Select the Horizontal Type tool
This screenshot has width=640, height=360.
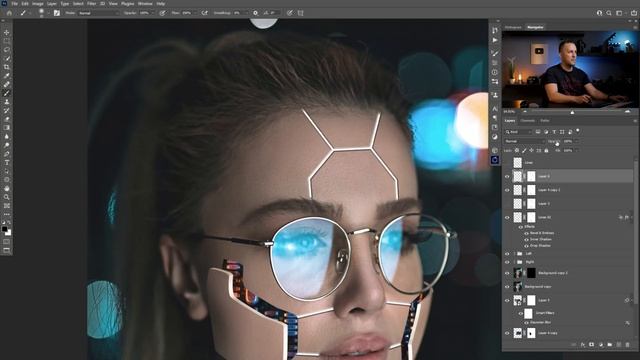[7, 162]
